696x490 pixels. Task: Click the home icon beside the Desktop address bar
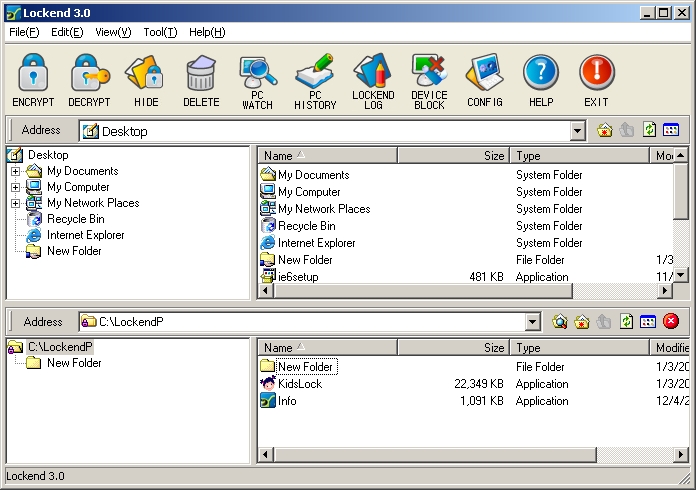coord(605,130)
